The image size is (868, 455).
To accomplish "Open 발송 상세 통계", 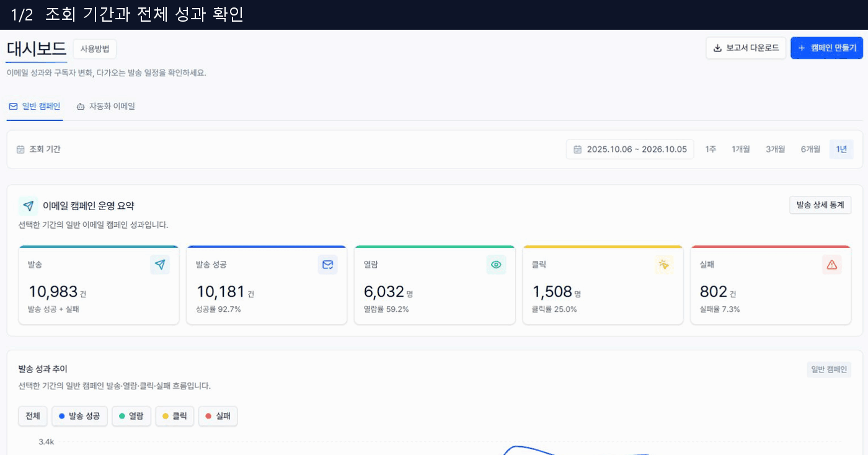I will coord(820,205).
